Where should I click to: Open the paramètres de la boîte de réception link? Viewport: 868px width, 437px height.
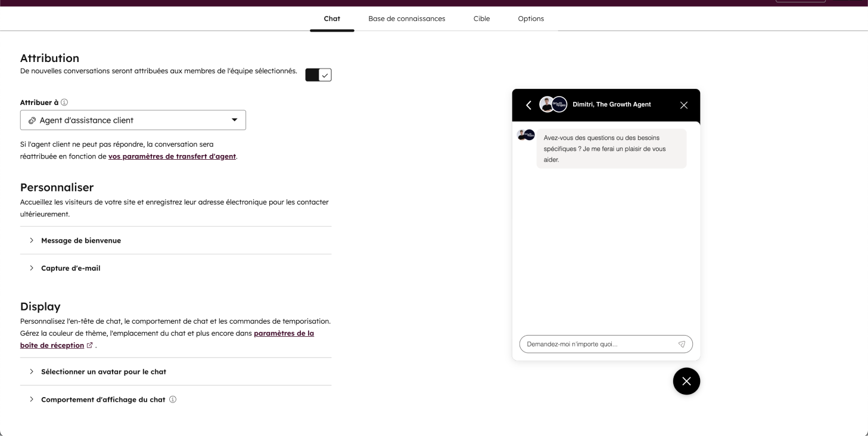[284, 333]
